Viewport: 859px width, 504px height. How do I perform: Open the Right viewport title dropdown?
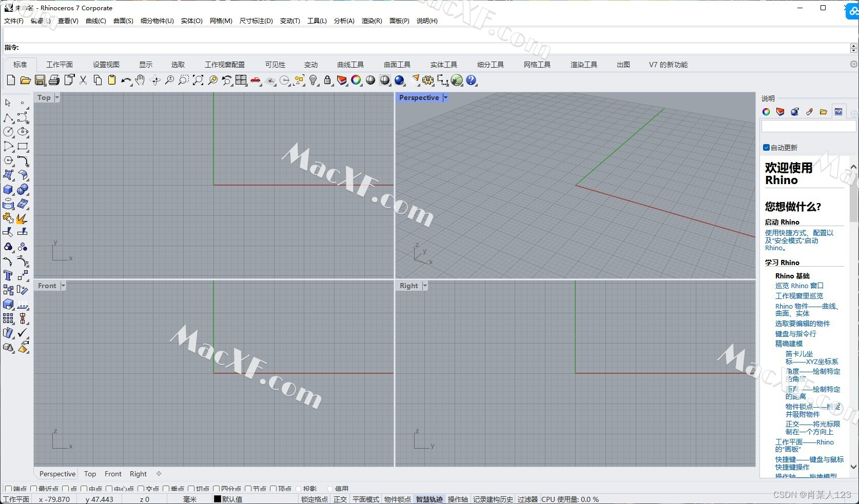425,286
